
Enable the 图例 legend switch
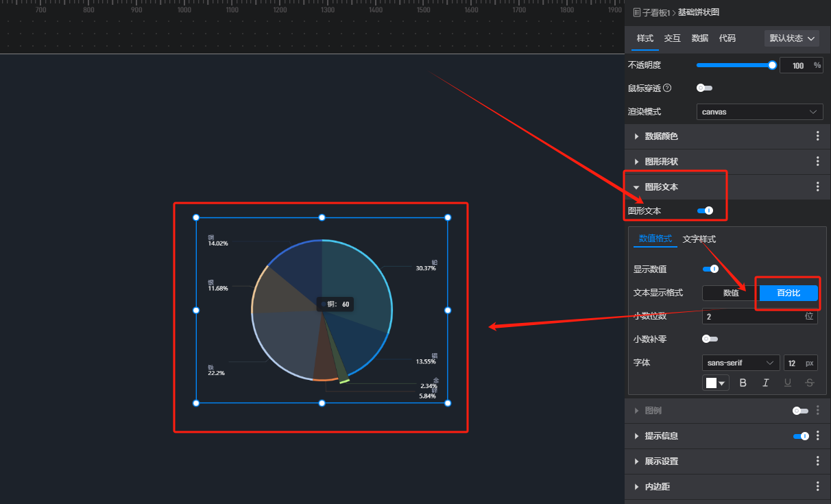tap(800, 411)
